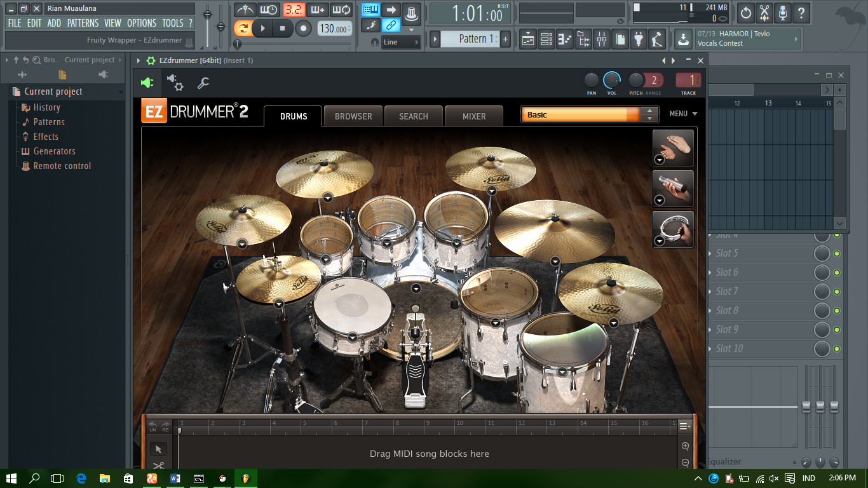The width and height of the screenshot is (868, 488).
Task: Open Windows Start menu
Action: click(x=11, y=478)
